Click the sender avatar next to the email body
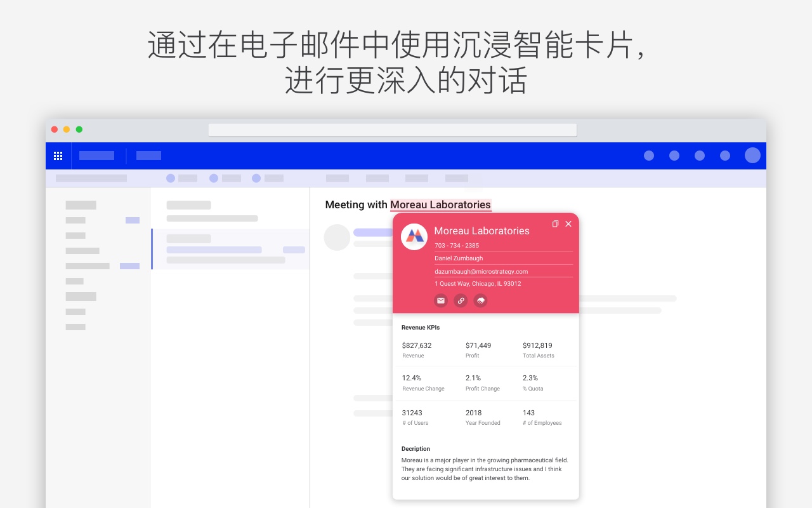 337,237
